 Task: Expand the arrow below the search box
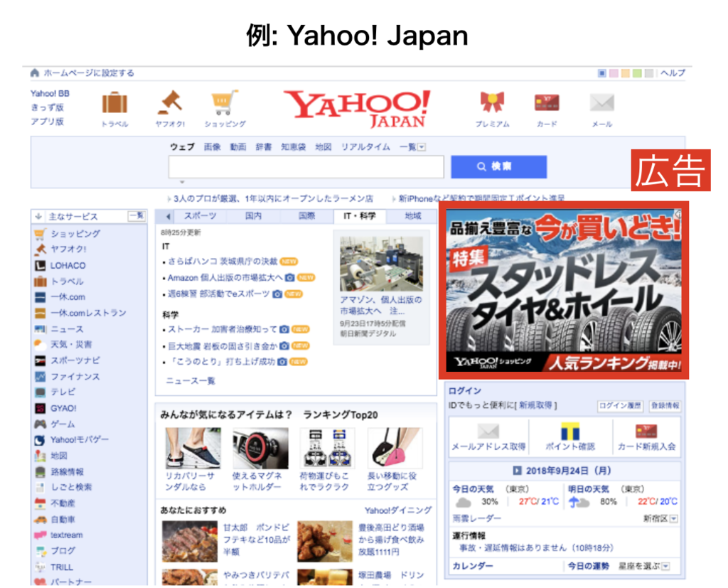pyautogui.click(x=182, y=182)
